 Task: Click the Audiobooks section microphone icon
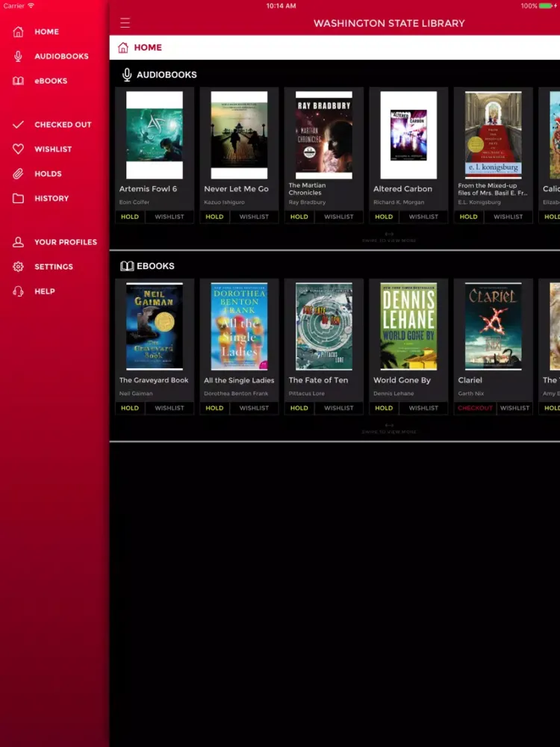(x=127, y=75)
